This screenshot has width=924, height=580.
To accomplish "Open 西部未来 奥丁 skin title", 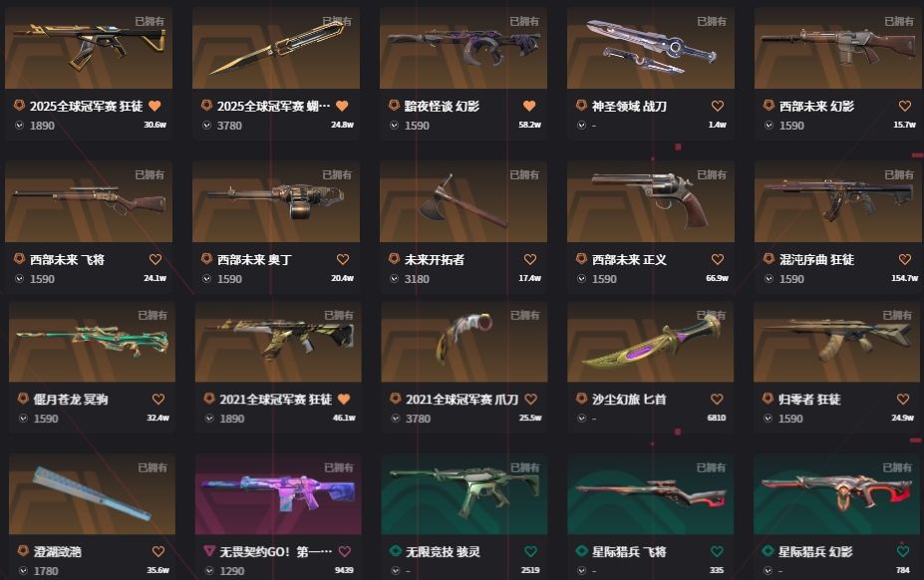I will point(254,259).
